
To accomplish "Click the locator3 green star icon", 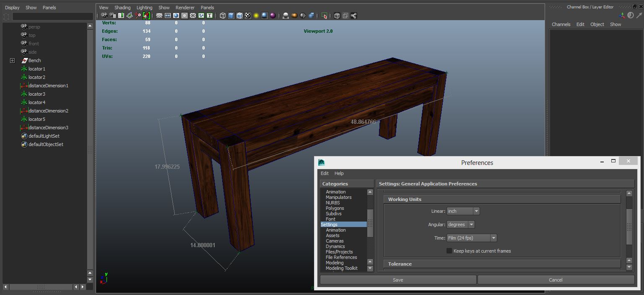I will 24,94.
